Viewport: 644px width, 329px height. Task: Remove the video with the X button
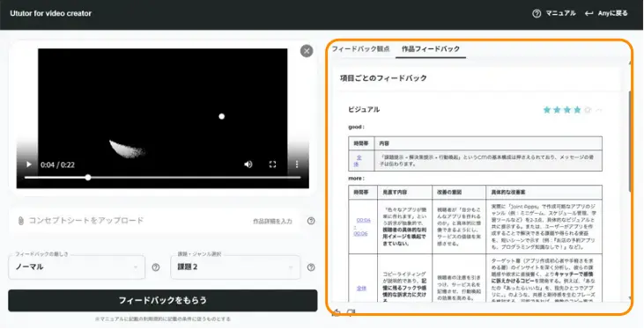307,51
